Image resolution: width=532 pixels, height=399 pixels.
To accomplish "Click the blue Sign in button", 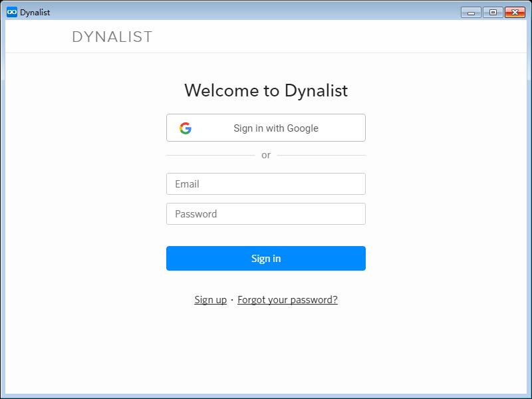I will click(x=266, y=259).
